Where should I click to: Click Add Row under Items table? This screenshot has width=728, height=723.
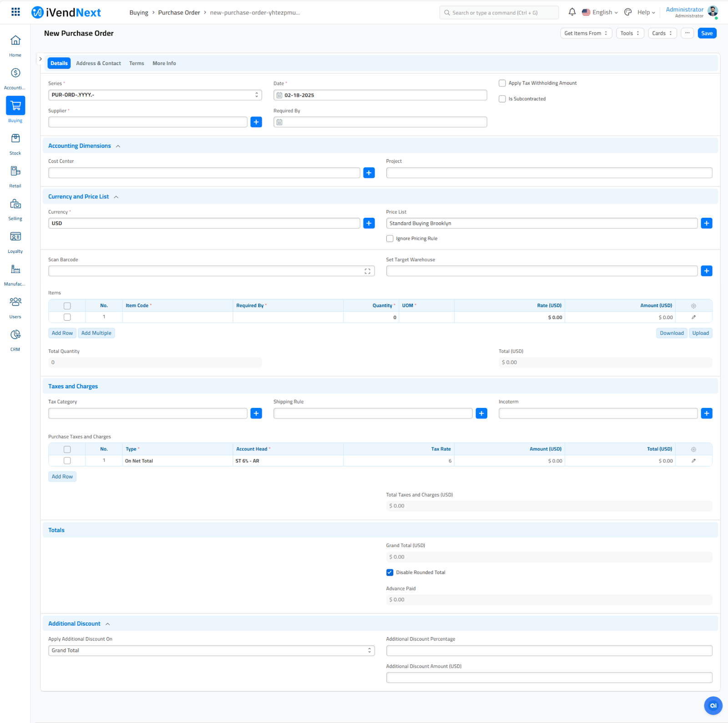(x=62, y=333)
